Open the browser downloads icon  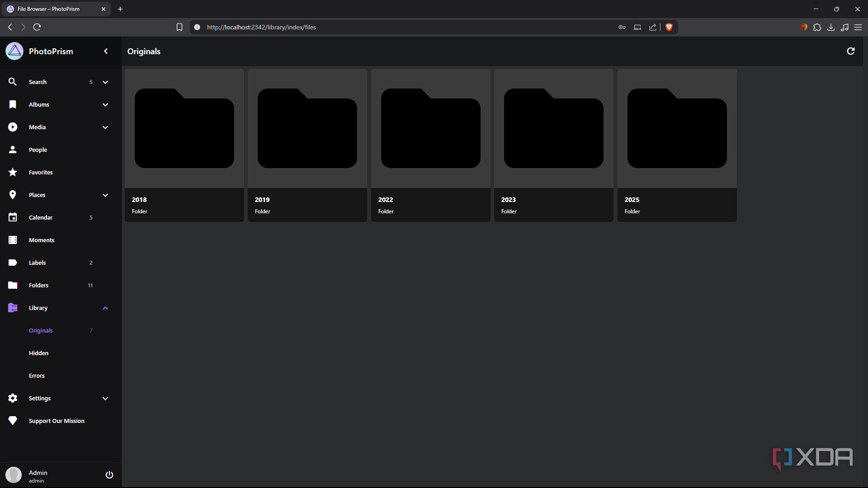[831, 27]
